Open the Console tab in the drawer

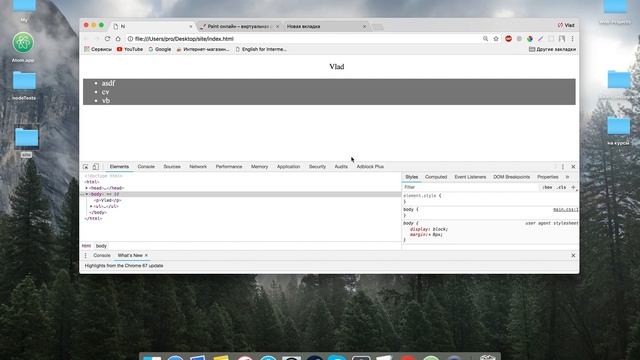pos(102,256)
